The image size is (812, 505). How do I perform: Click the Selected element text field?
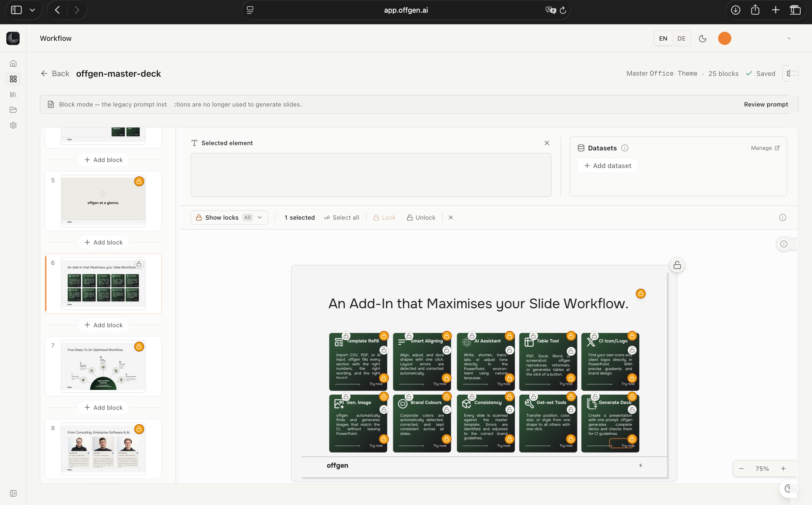pyautogui.click(x=371, y=175)
